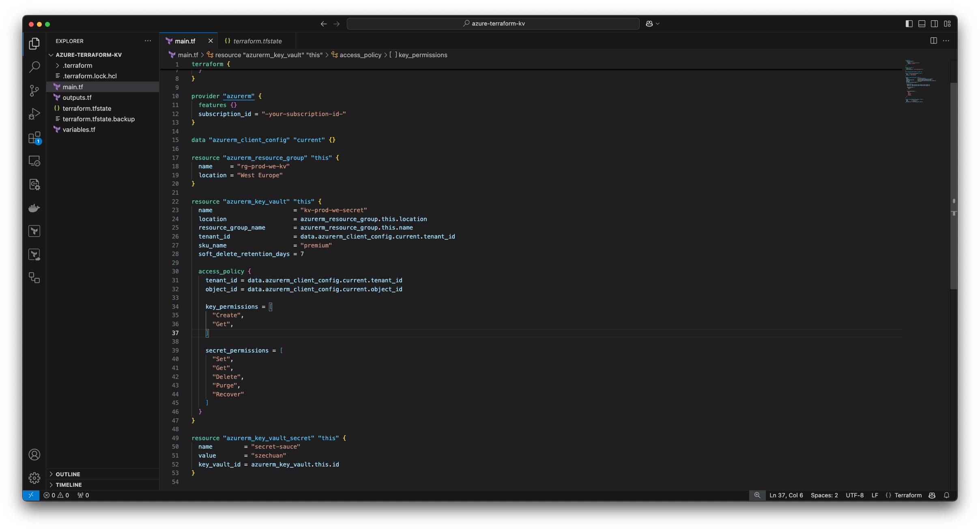Open Remote Explorer activity bar icon

[34, 161]
